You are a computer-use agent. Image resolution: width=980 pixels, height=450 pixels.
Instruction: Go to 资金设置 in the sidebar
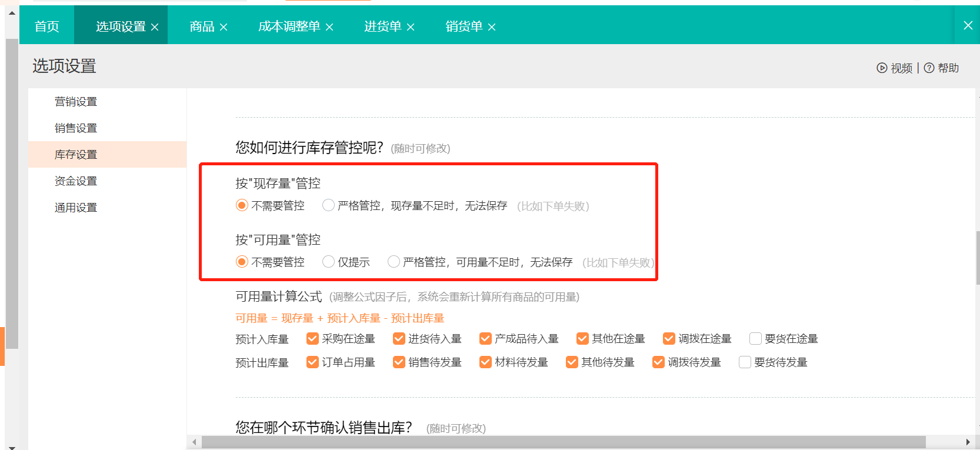click(x=76, y=181)
